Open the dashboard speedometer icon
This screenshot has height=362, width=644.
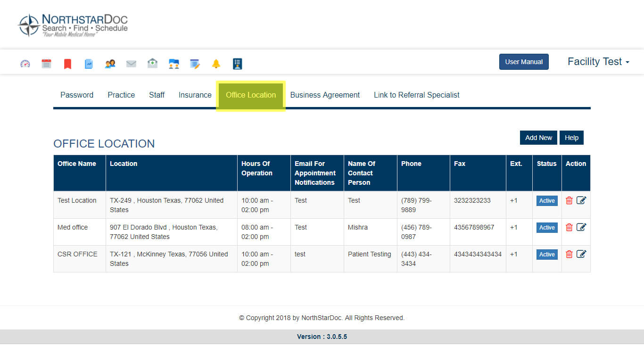pyautogui.click(x=25, y=64)
